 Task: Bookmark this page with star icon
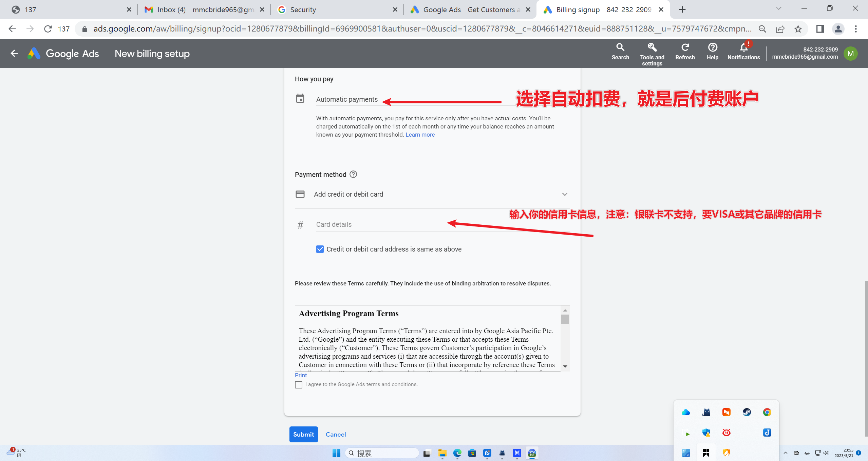798,29
